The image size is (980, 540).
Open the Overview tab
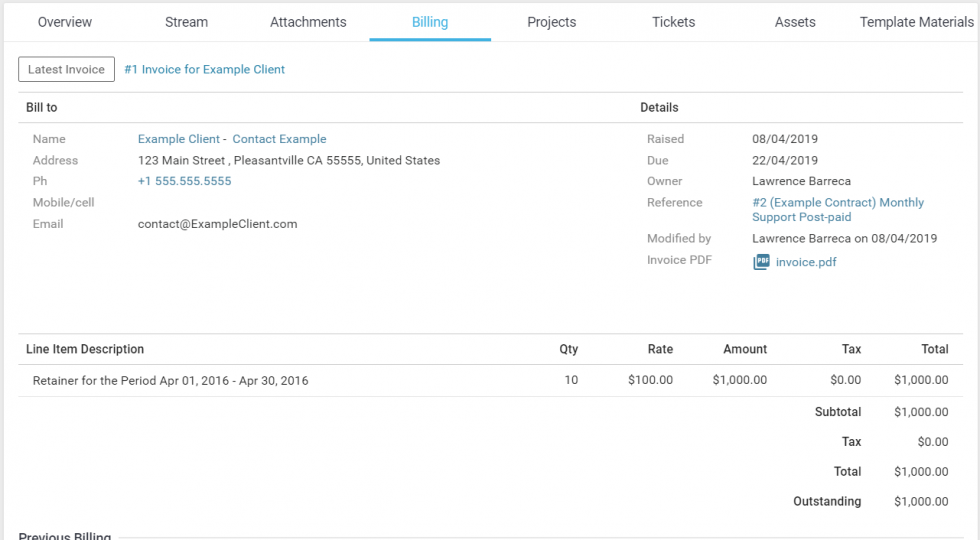tap(65, 22)
